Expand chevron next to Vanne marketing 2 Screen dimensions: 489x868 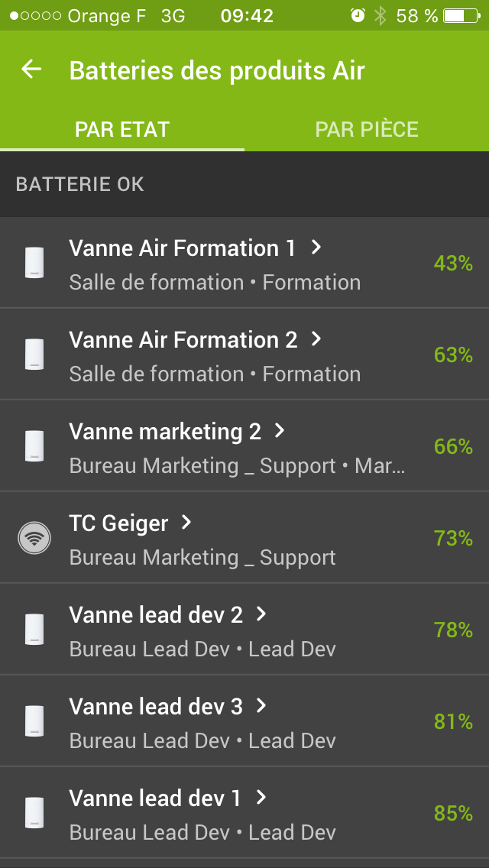(280, 431)
